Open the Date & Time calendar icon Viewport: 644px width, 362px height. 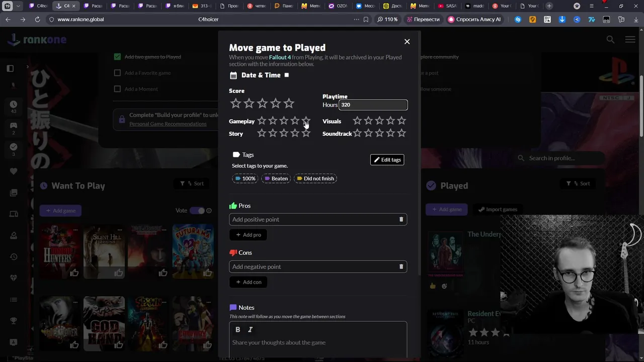coord(233,75)
